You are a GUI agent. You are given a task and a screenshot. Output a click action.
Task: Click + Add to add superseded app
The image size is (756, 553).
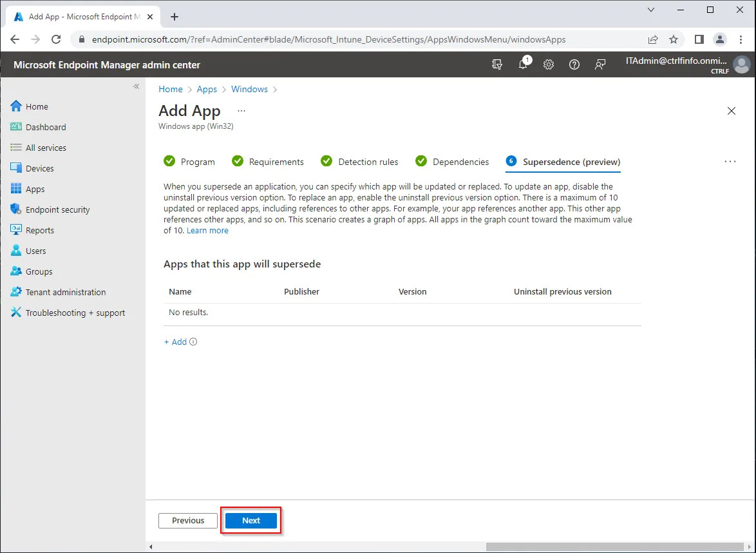point(175,342)
